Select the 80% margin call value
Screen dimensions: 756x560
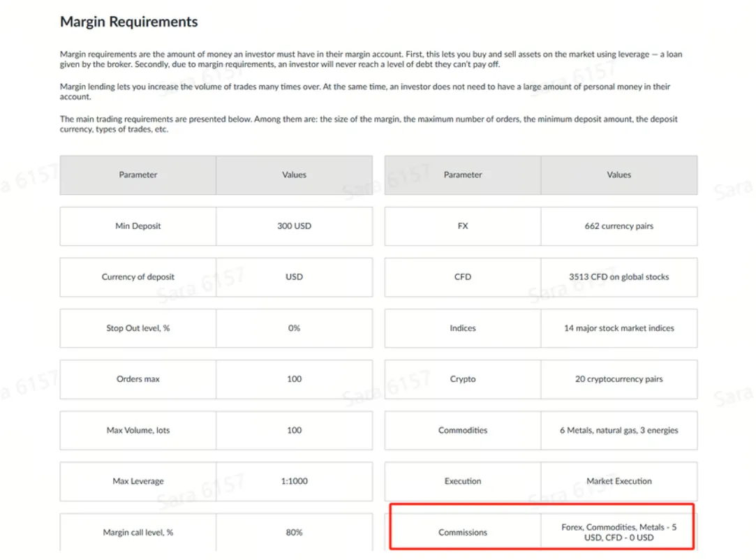(294, 532)
